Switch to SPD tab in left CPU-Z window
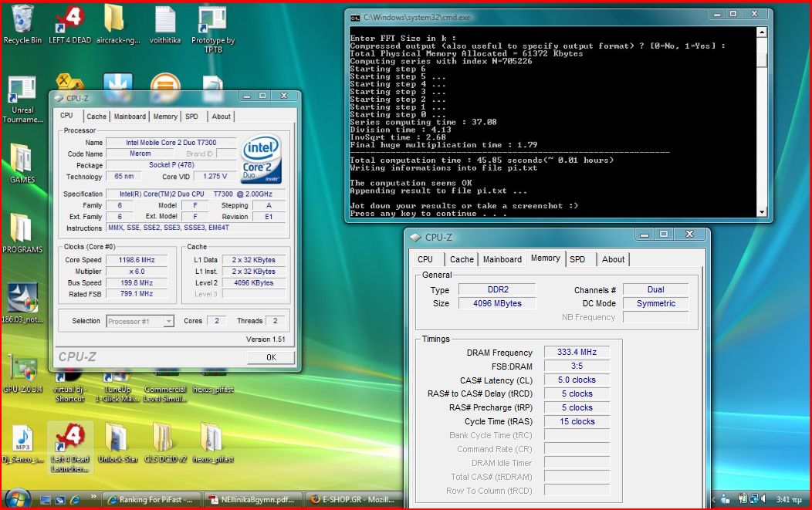This screenshot has height=510, width=812. pos(191,117)
